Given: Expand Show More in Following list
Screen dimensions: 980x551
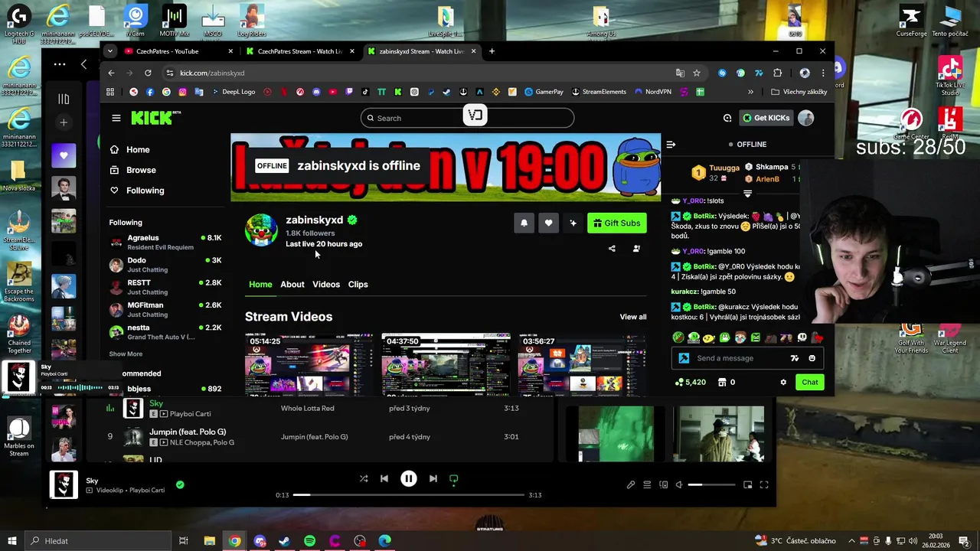Looking at the screenshot, I should [x=126, y=354].
